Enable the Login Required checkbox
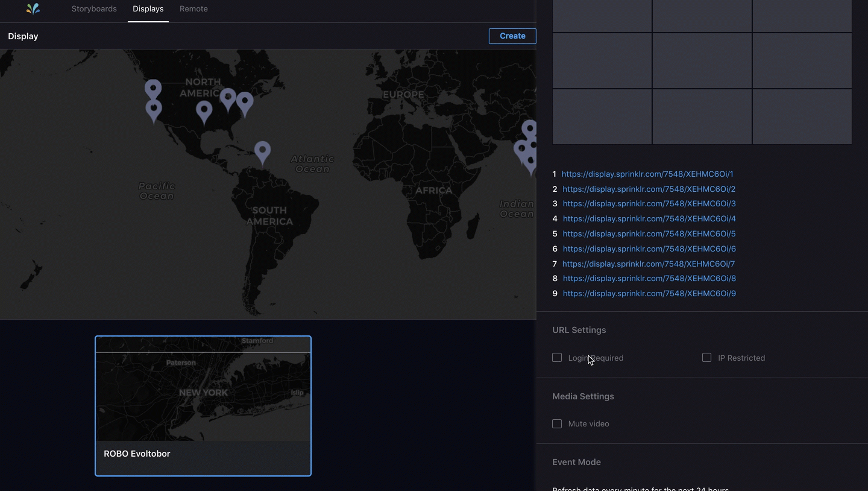Screen dimensions: 868x491 pos(557,358)
